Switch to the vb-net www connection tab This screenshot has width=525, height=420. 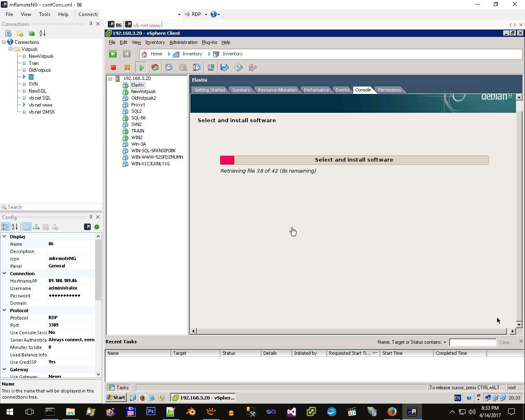point(143,25)
